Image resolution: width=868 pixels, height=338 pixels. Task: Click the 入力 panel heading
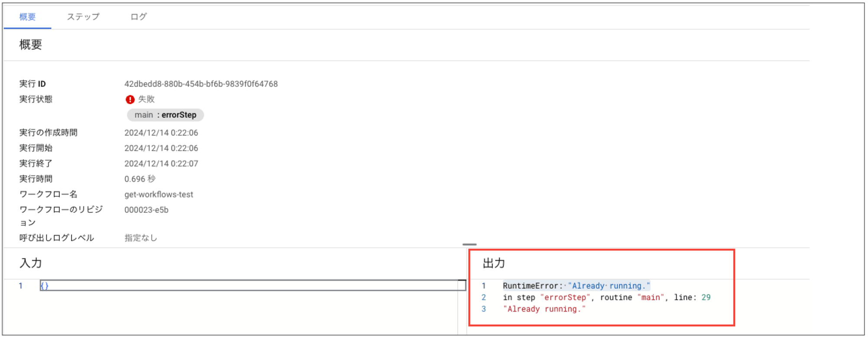point(30,263)
